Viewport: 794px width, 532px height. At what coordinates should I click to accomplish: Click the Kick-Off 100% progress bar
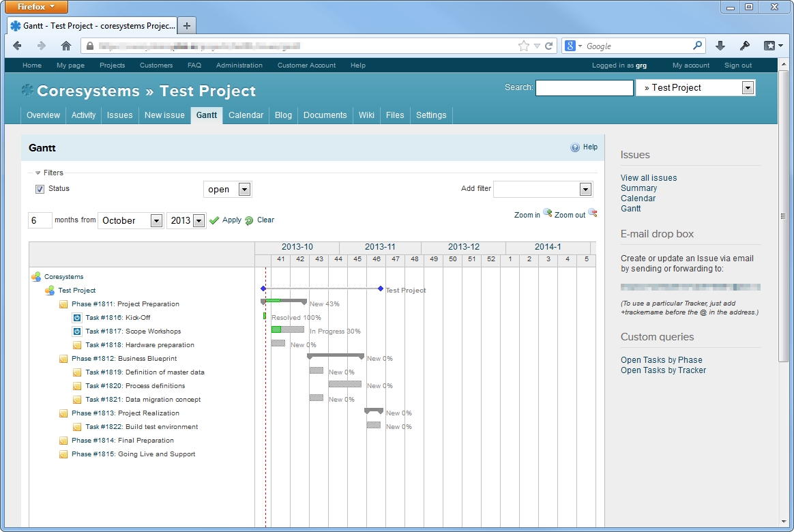[x=265, y=316]
